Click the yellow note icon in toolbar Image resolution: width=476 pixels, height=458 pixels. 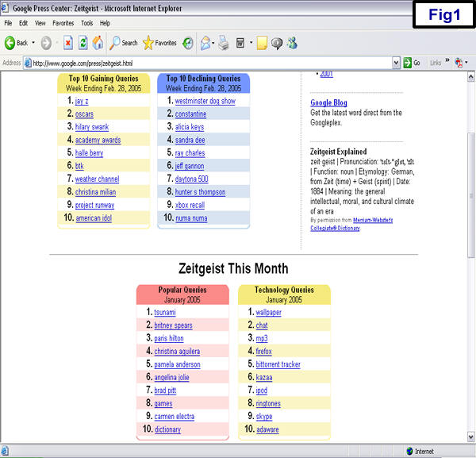[x=262, y=43]
